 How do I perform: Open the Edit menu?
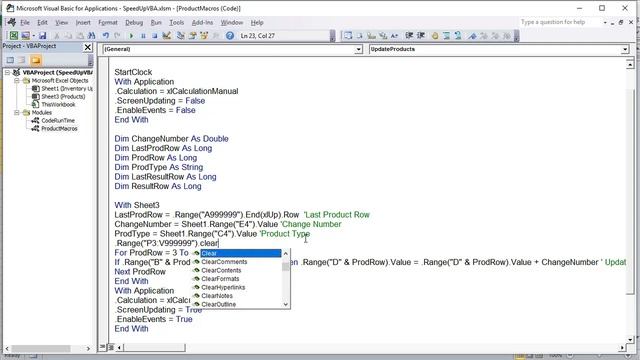pyautogui.click(x=42, y=22)
